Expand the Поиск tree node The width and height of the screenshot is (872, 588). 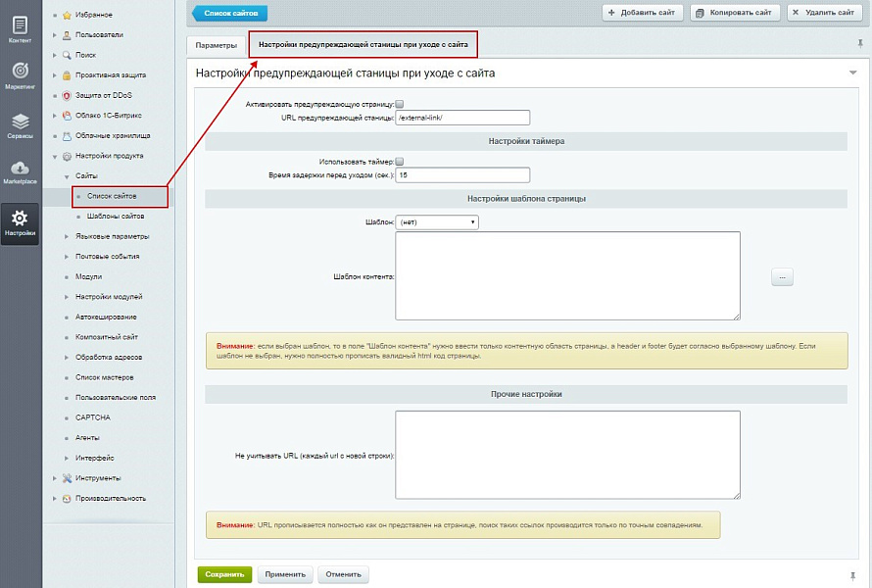(x=55, y=55)
